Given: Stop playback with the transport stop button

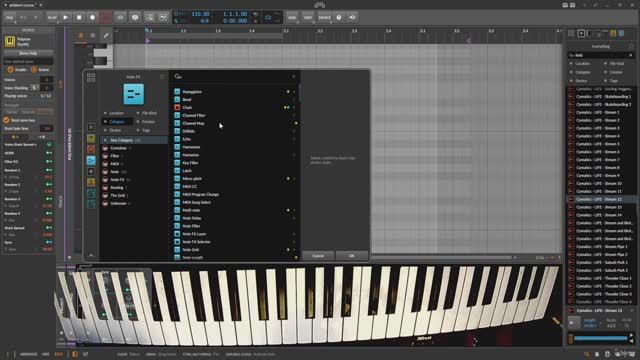Looking at the screenshot, I should tap(79, 18).
